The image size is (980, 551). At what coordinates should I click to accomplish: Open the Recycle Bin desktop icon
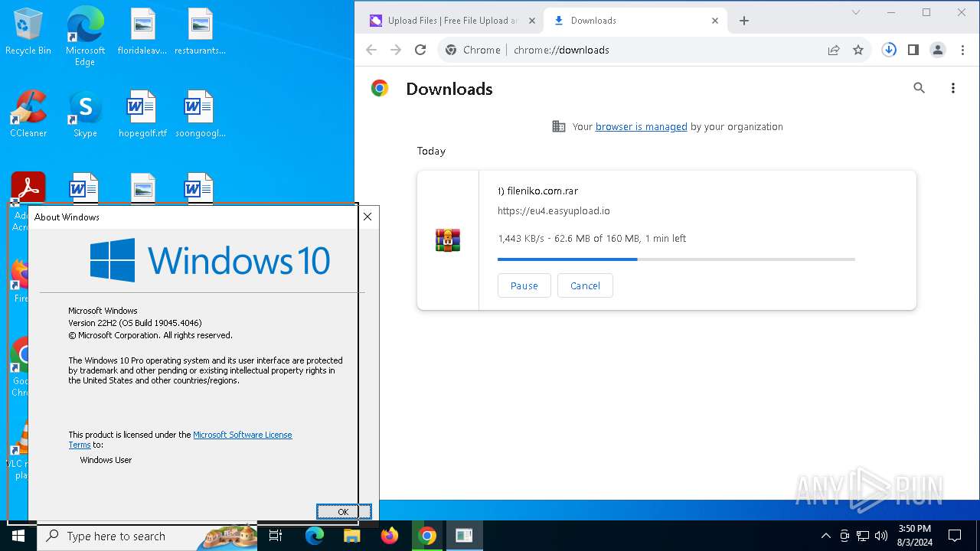click(28, 32)
